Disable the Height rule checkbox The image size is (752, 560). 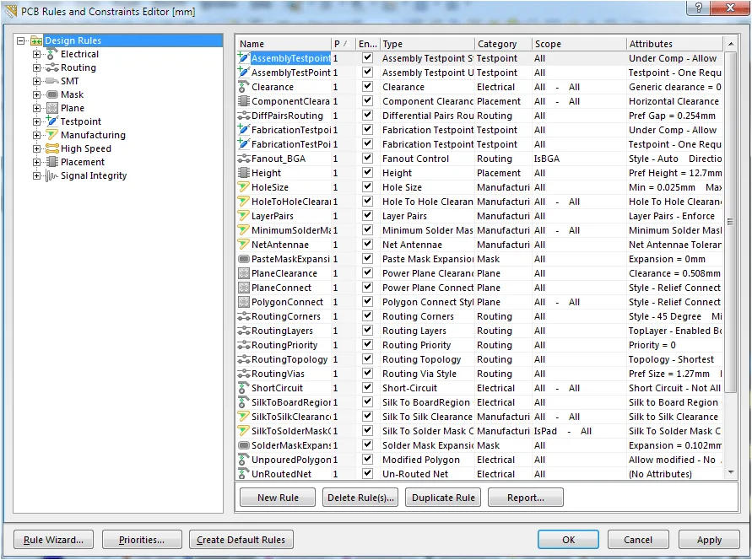tap(367, 173)
